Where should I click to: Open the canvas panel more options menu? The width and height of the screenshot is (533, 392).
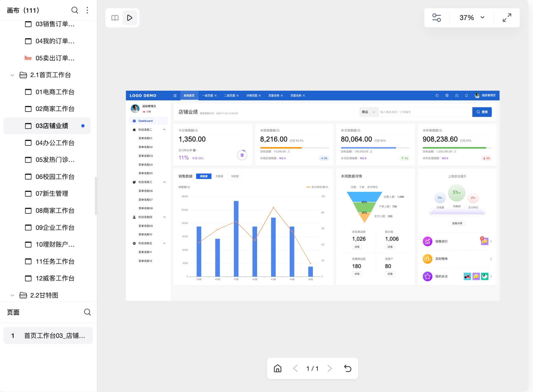pyautogui.click(x=87, y=10)
